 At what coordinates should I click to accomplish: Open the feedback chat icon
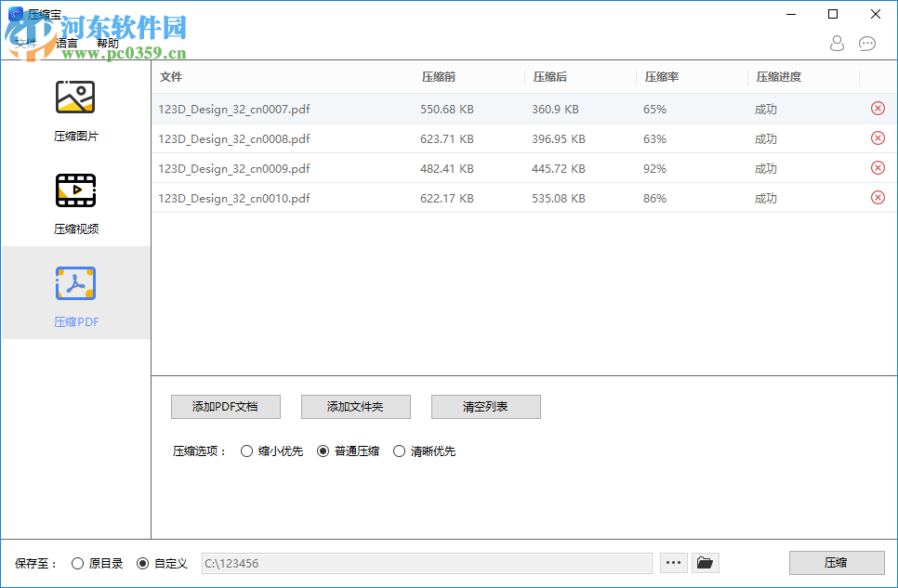point(867,44)
